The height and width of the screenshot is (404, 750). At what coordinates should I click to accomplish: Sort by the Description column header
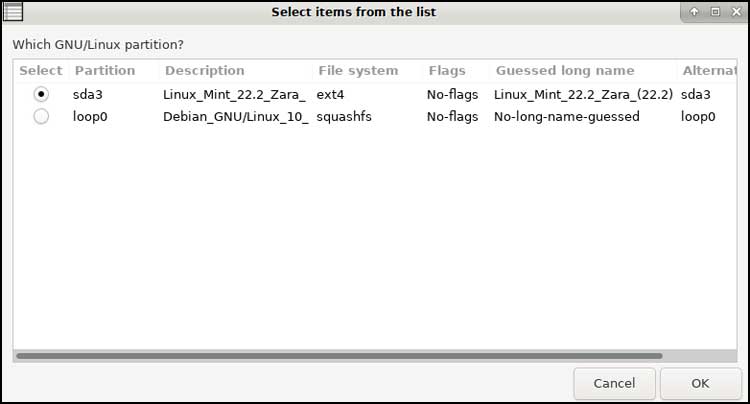pos(204,71)
